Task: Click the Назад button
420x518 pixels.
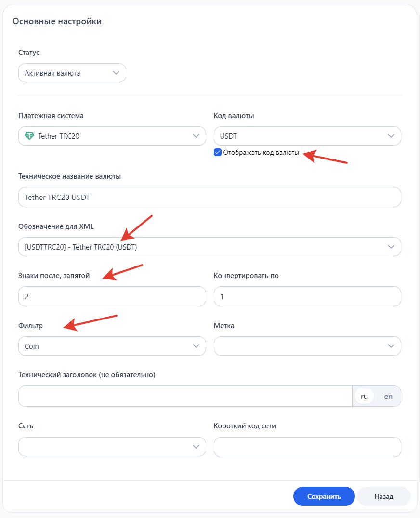Action: (x=383, y=496)
